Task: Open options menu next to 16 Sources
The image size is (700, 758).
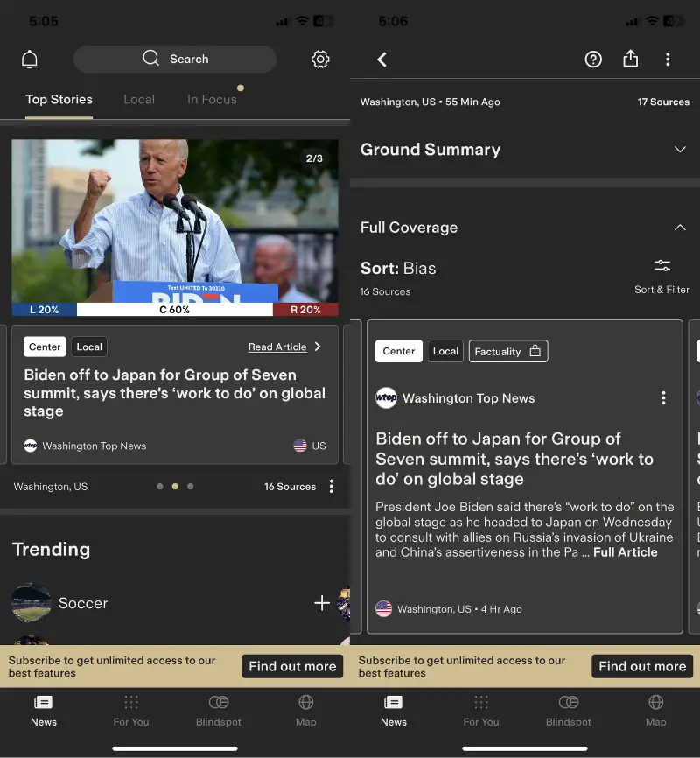Action: click(x=331, y=487)
